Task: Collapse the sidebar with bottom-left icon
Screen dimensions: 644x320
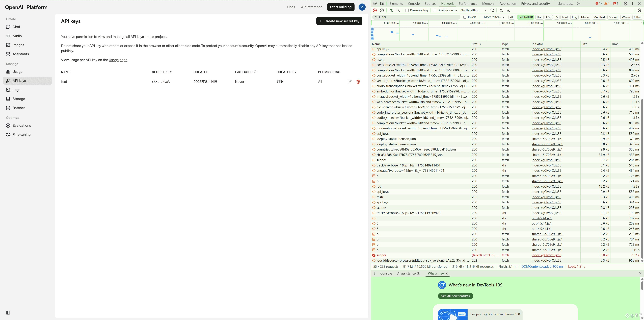Action: tap(8, 312)
